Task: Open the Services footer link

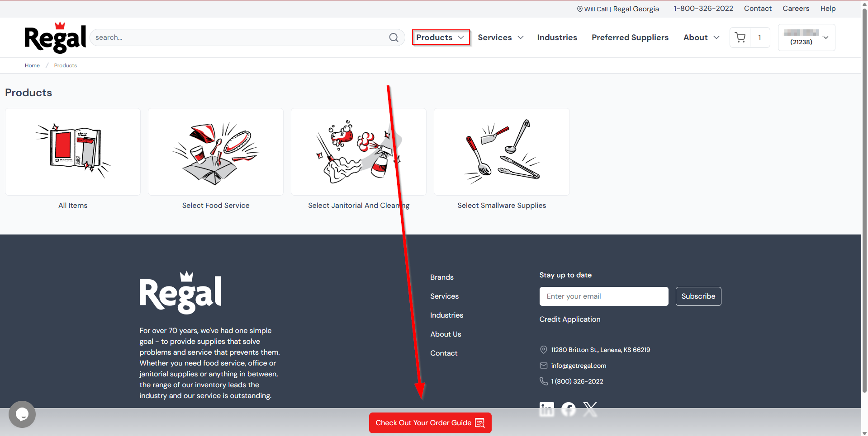Action: (x=445, y=296)
